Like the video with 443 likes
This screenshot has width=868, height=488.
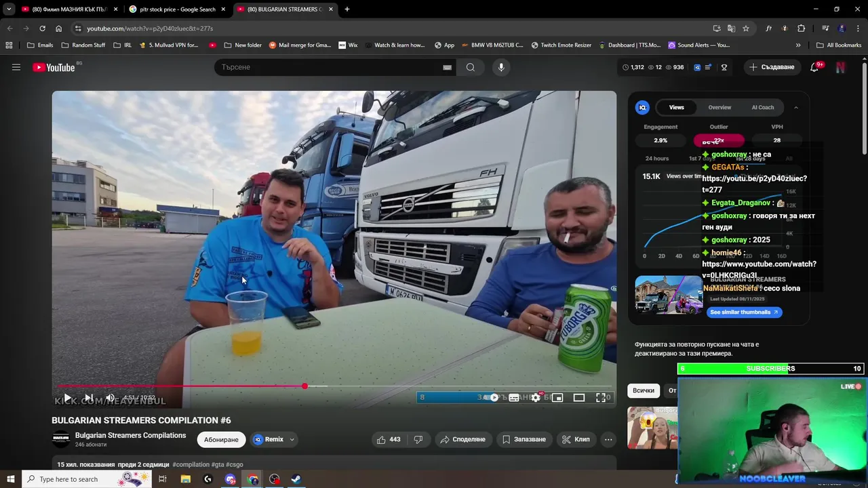[x=389, y=439]
